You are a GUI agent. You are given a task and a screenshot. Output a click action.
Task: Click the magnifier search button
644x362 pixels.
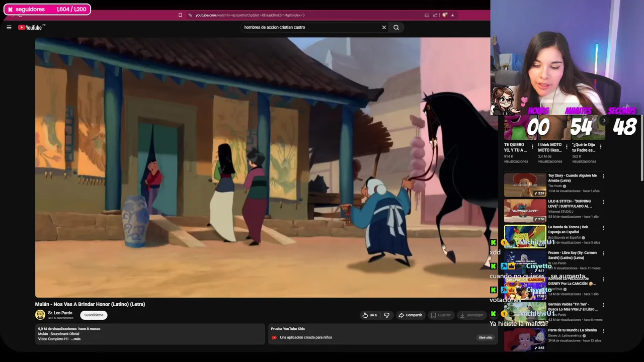click(396, 28)
